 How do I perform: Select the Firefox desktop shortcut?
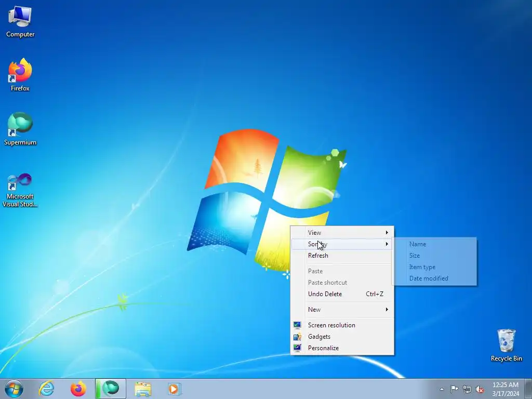(20, 75)
